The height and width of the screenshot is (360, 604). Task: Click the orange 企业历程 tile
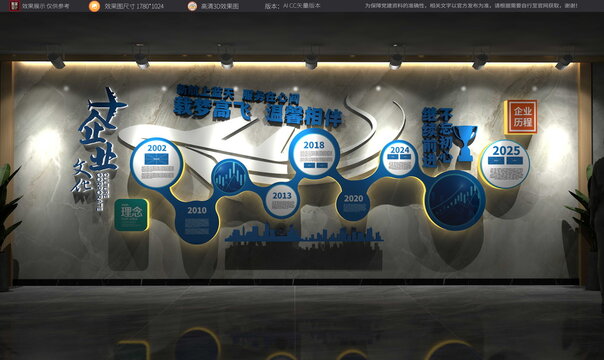tap(522, 117)
